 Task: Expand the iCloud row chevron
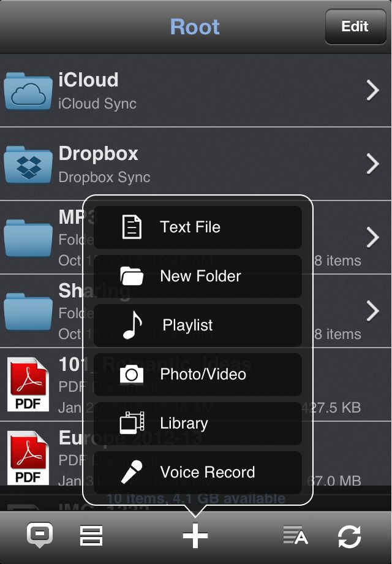(373, 90)
